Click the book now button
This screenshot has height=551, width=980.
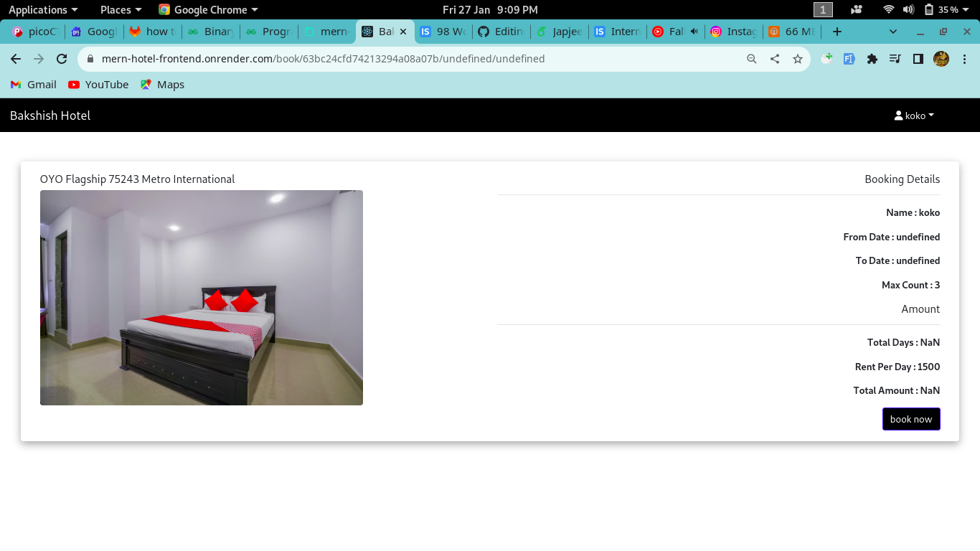911,419
